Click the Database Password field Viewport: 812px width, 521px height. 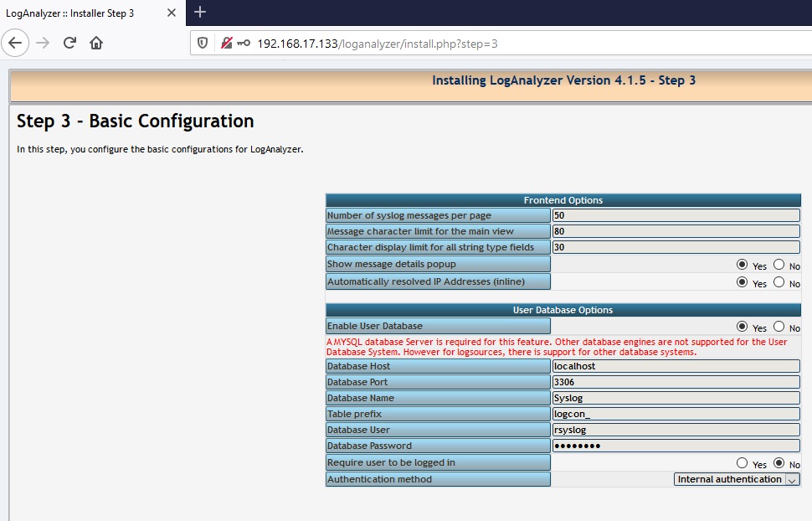tap(676, 446)
